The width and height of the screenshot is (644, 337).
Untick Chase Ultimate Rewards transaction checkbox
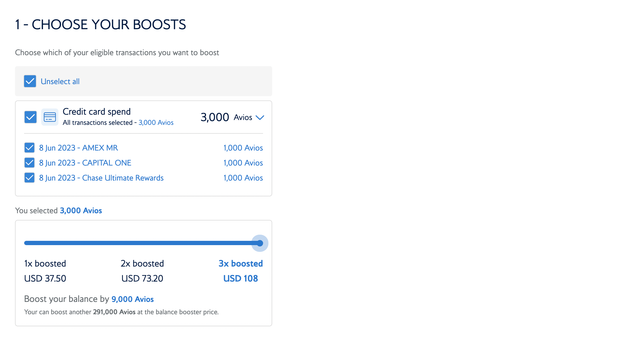[29, 178]
